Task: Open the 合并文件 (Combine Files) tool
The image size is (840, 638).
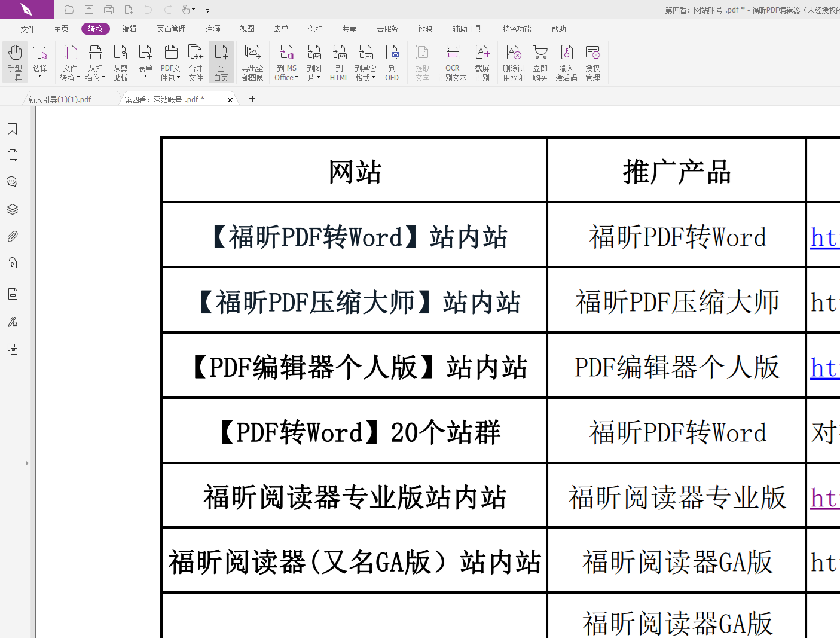Action: coord(196,62)
